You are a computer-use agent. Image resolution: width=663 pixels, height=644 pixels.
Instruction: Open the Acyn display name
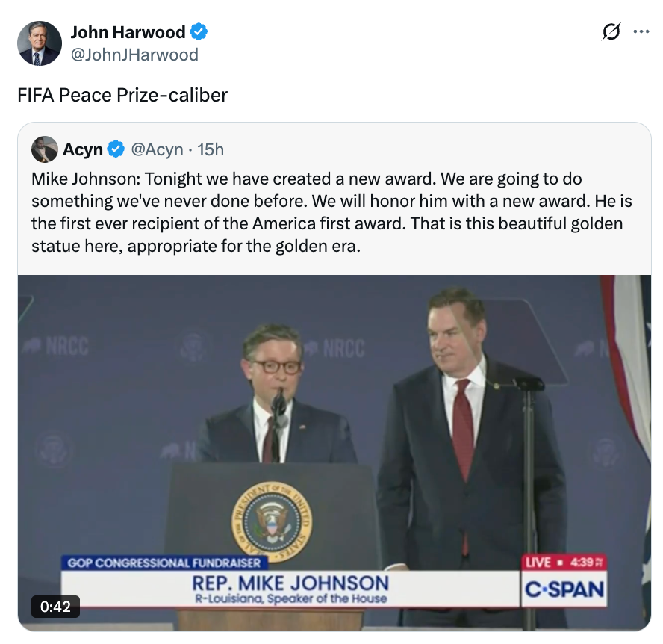tap(83, 149)
